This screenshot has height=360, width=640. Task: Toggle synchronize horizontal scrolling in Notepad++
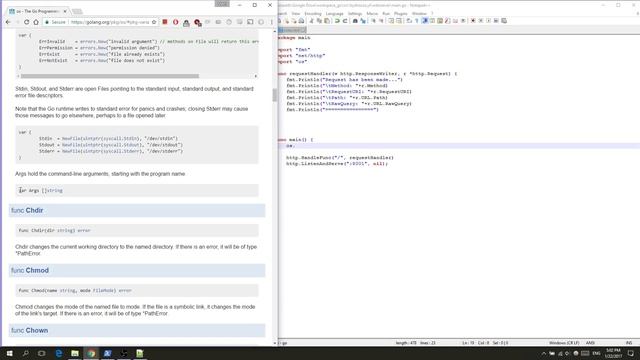[x=398, y=21]
